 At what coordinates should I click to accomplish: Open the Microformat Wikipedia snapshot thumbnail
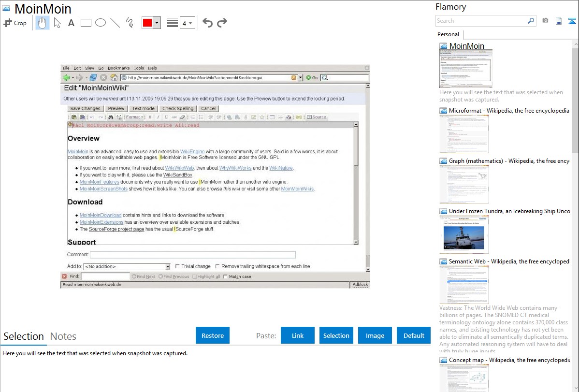click(464, 134)
